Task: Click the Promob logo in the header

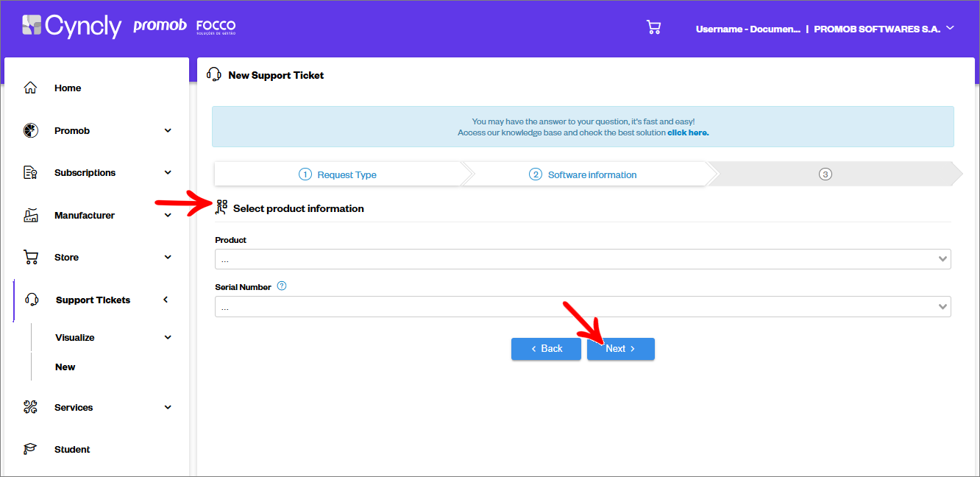Action: [160, 26]
